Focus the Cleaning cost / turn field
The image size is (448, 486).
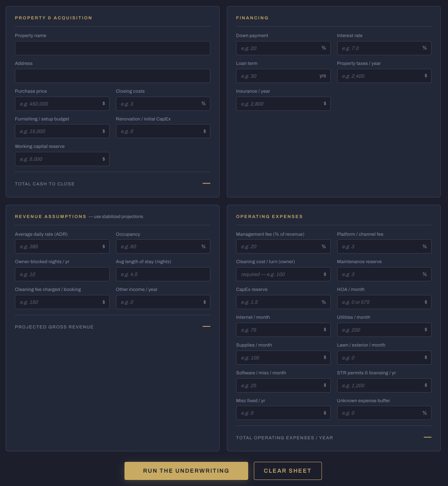tap(283, 274)
